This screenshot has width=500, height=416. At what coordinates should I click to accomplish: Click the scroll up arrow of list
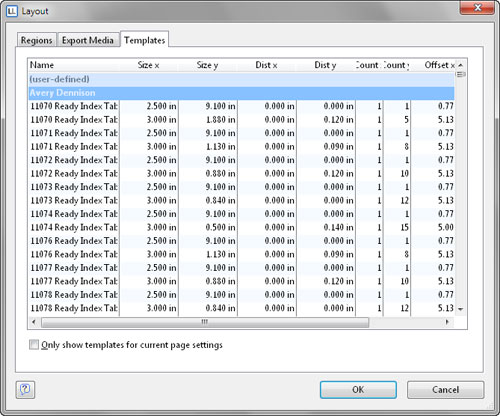click(461, 65)
